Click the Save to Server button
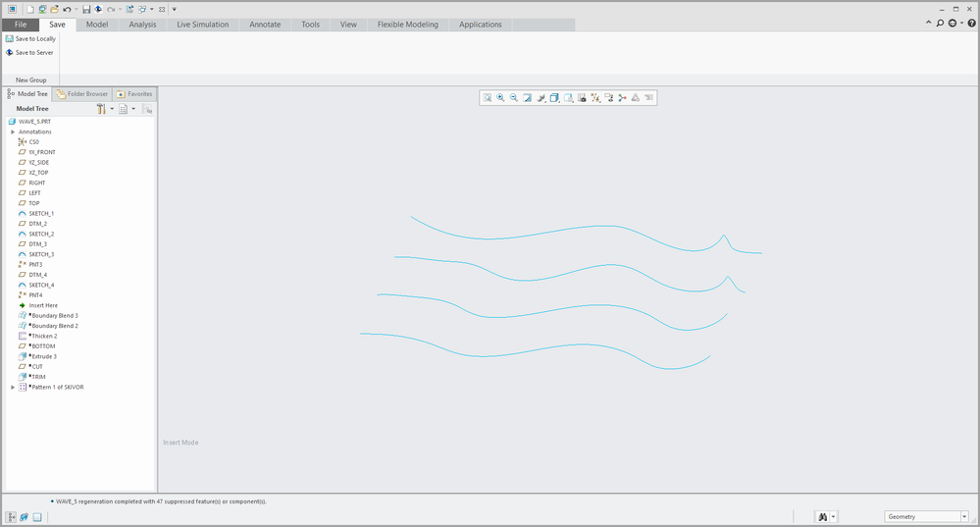This screenshot has height=527, width=980. coord(33,52)
